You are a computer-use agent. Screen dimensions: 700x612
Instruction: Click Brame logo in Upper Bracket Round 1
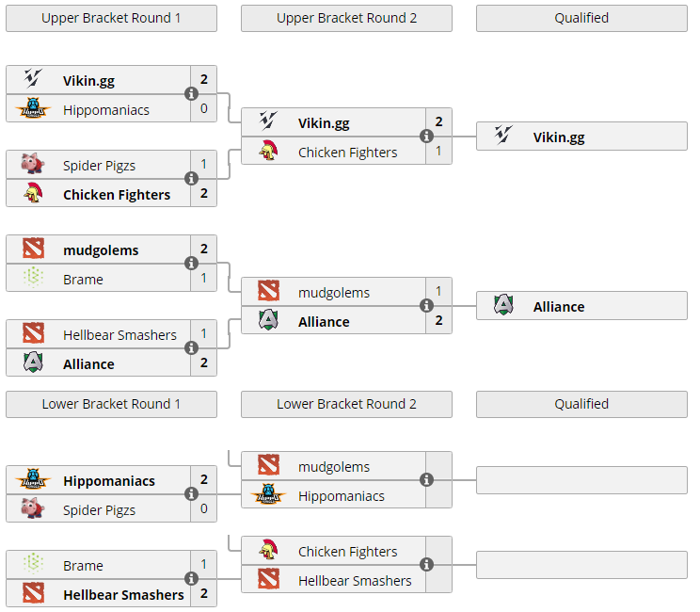(33, 279)
